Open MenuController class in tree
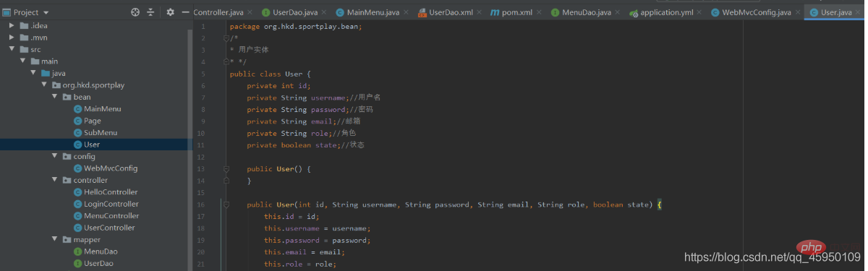Screen dimensions: 868x271 (x=106, y=215)
